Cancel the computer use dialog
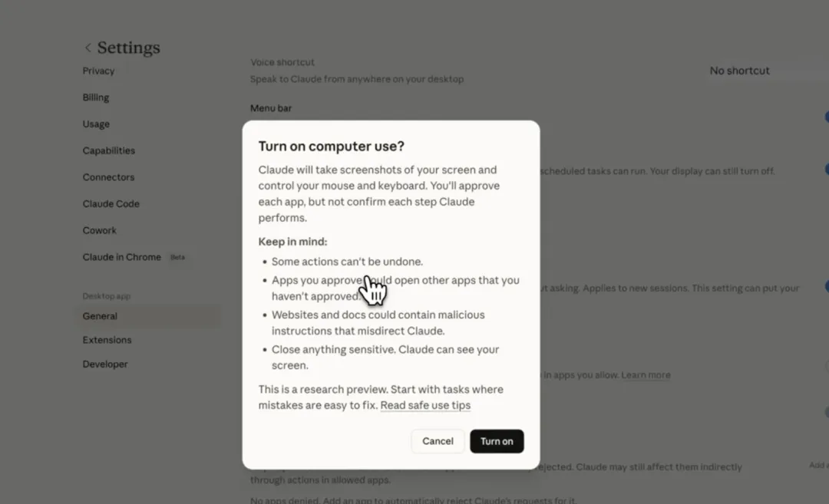This screenshot has width=829, height=504. 438,441
